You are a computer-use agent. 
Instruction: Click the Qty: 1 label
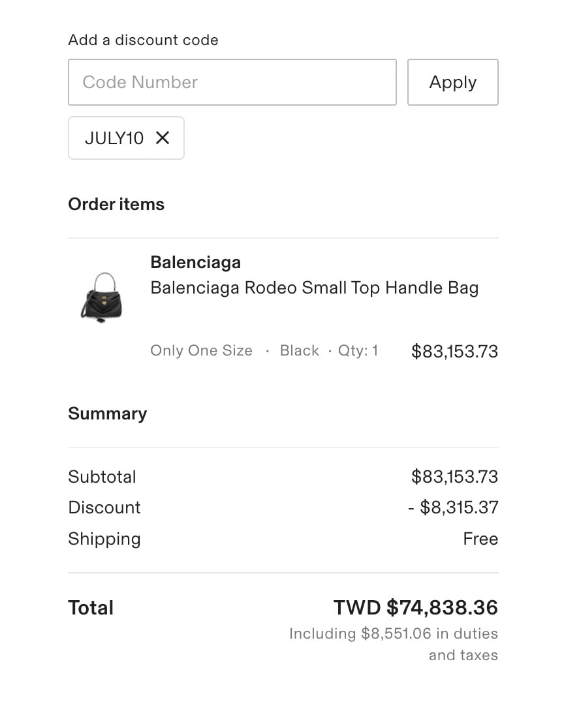click(358, 350)
